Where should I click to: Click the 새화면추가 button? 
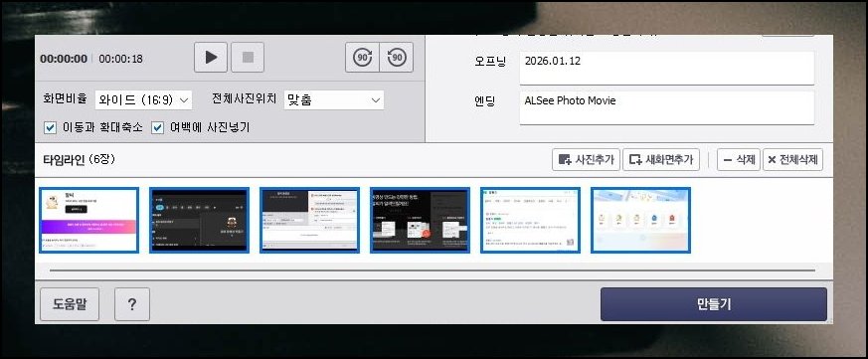click(661, 160)
